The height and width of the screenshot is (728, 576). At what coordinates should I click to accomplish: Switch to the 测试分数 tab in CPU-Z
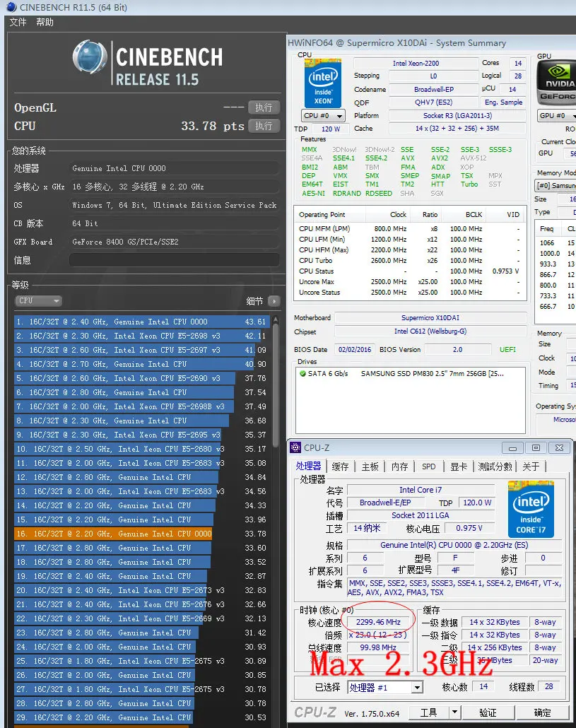495,466
